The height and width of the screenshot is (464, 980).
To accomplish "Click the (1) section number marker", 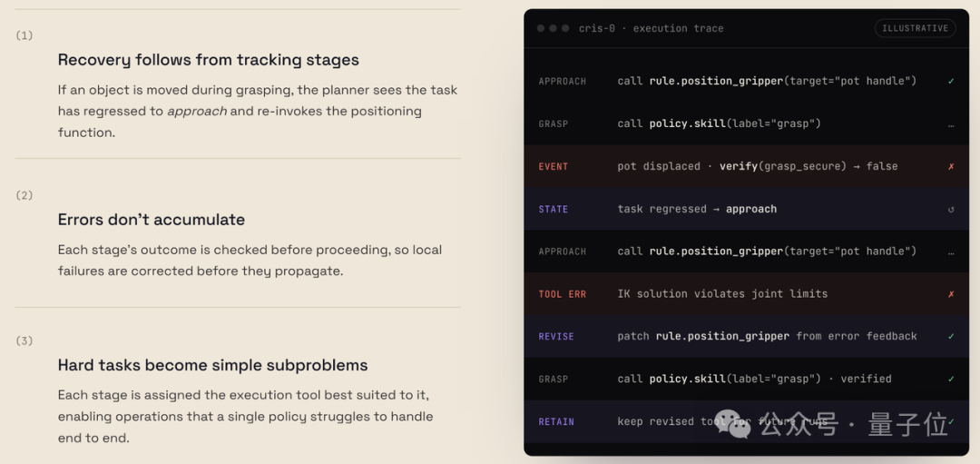I will pyautogui.click(x=24, y=35).
